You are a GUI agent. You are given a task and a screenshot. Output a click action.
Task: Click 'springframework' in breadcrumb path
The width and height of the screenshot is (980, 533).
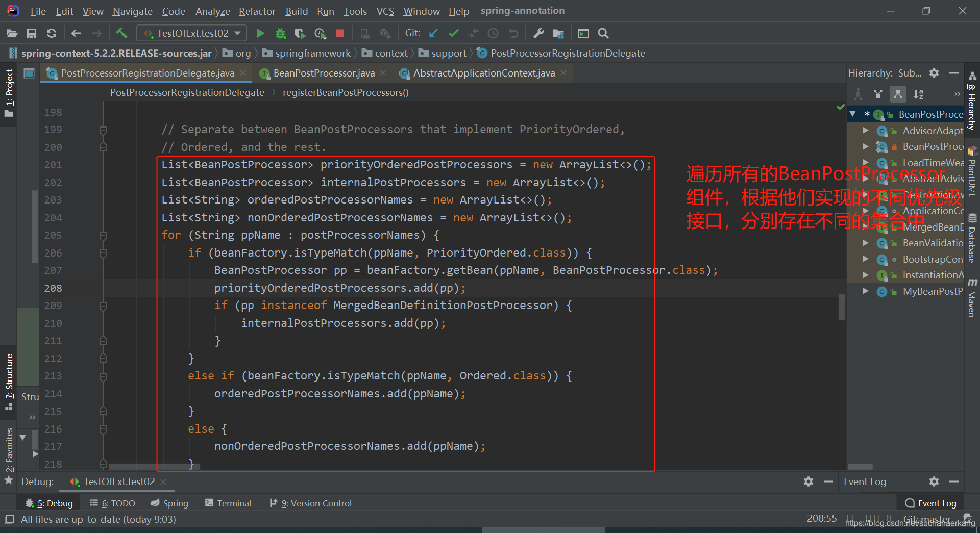click(313, 53)
